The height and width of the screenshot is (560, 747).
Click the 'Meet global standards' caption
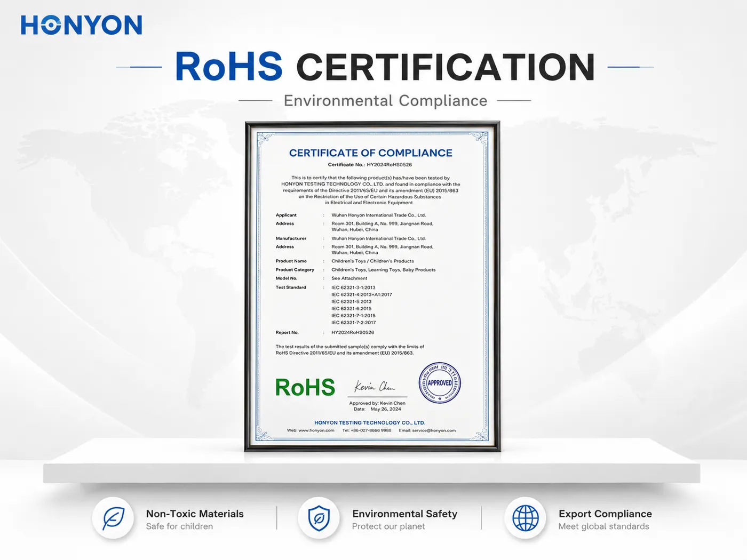[x=603, y=526]
